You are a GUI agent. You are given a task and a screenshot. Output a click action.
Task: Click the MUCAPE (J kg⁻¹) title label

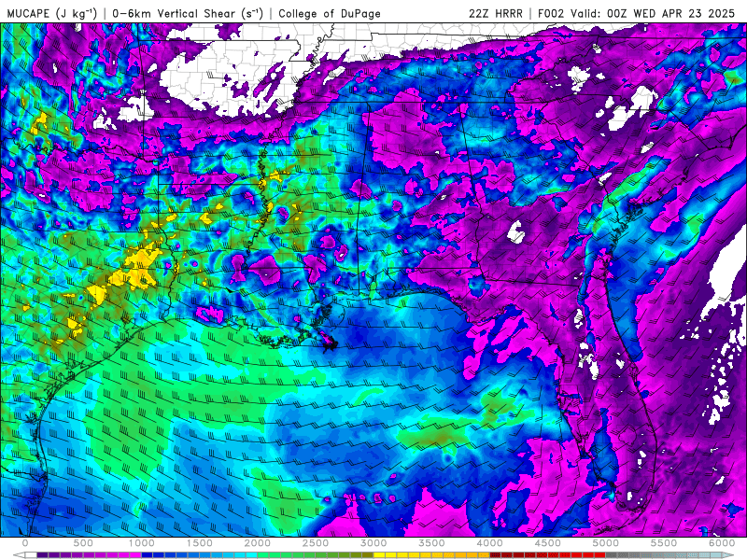click(52, 13)
